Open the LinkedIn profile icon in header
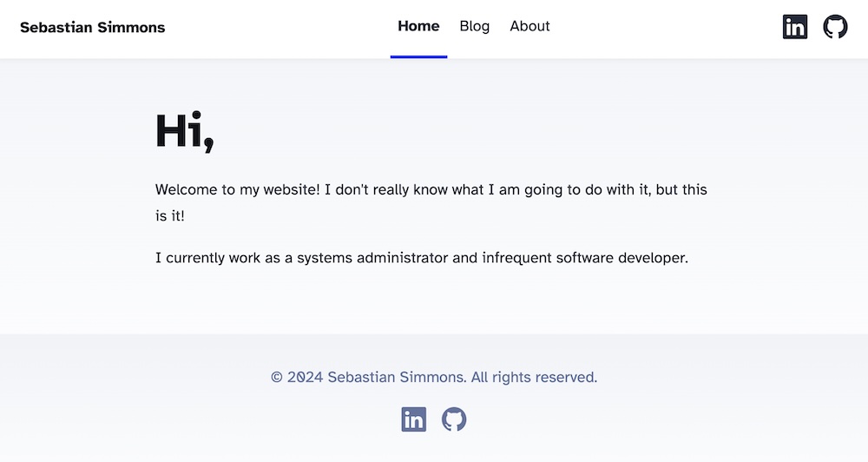 [x=794, y=27]
